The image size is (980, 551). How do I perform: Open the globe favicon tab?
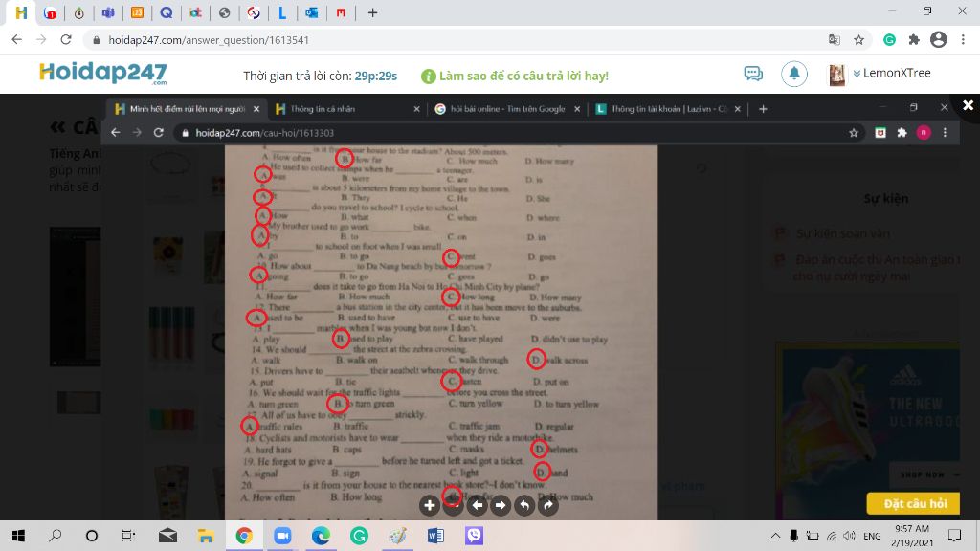[224, 12]
